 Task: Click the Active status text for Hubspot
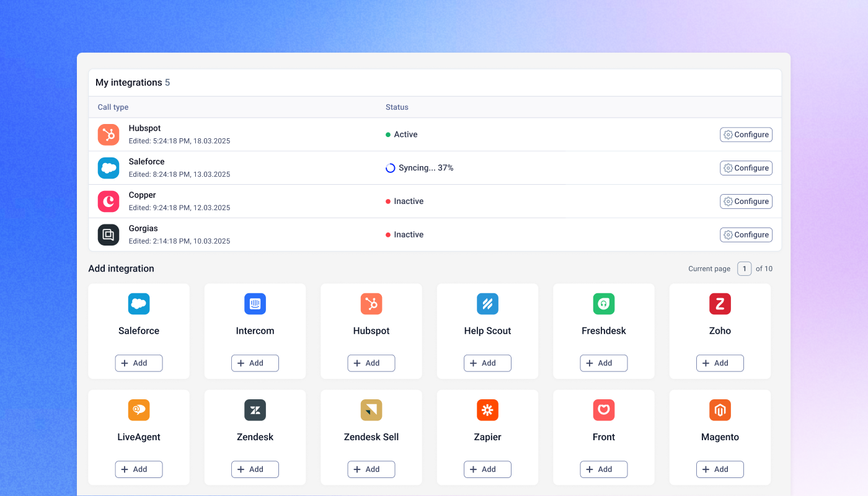[406, 135]
